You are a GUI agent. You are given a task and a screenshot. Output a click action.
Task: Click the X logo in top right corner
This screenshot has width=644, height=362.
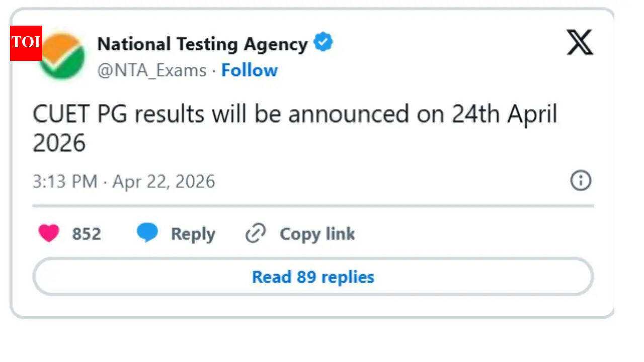(x=580, y=43)
